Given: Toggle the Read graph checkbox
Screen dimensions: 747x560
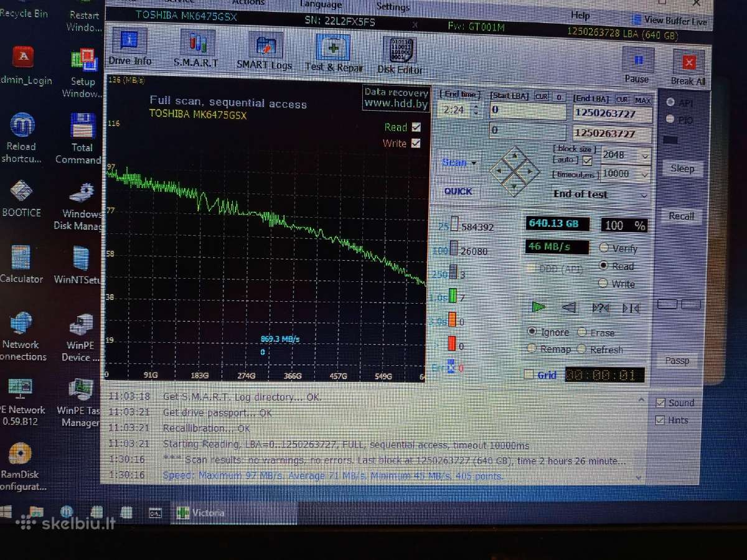Looking at the screenshot, I should [416, 127].
